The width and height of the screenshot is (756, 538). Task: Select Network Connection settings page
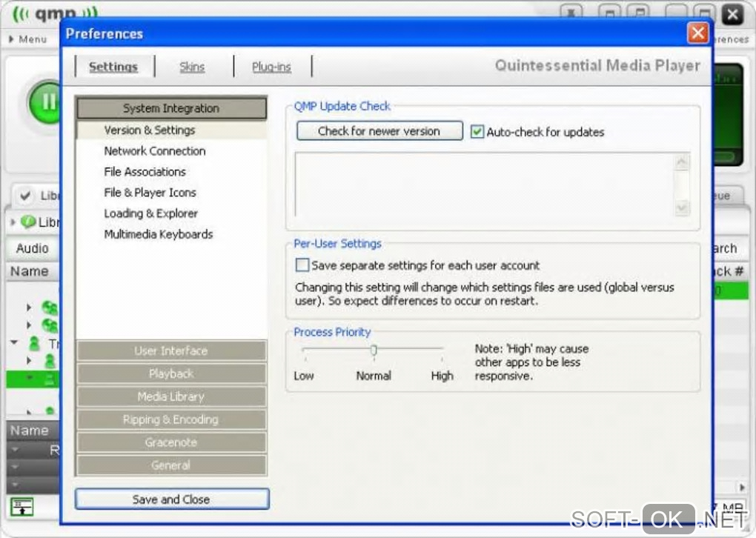(x=155, y=151)
